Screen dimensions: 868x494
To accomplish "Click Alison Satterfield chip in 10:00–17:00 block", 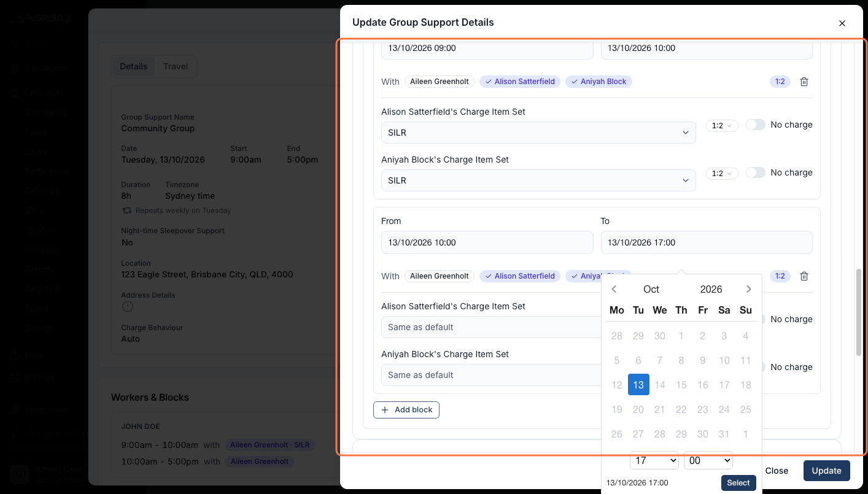I will (520, 276).
